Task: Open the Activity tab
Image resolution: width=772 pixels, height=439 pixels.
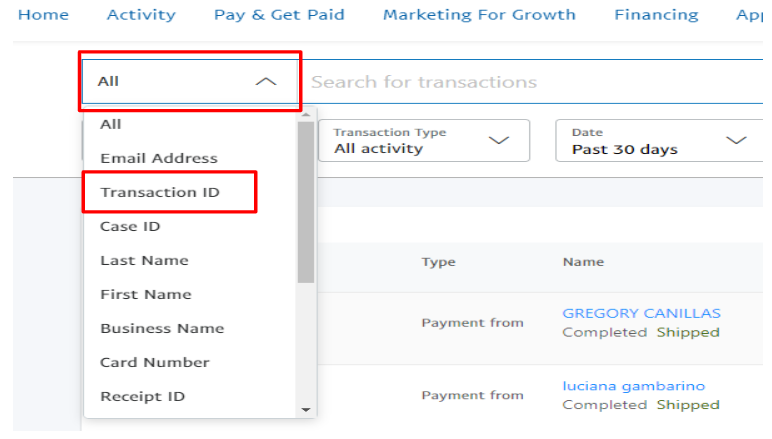Action: click(x=141, y=15)
